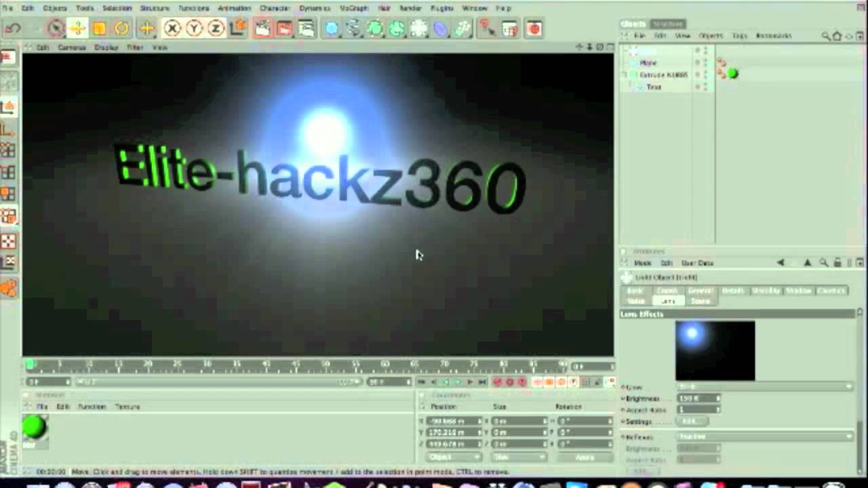Toggle the Y axis lock
The height and width of the screenshot is (488, 868).
195,28
